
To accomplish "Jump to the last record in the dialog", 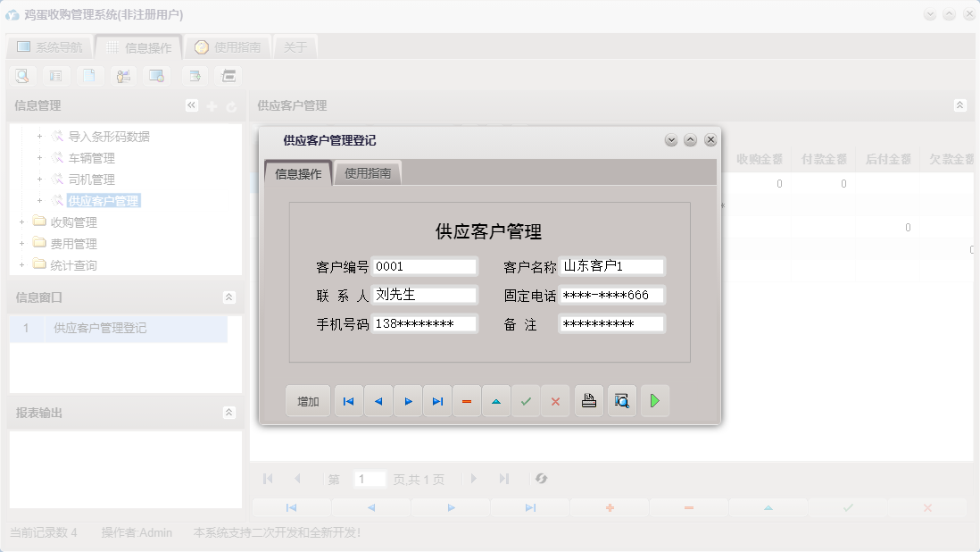I will [x=437, y=400].
